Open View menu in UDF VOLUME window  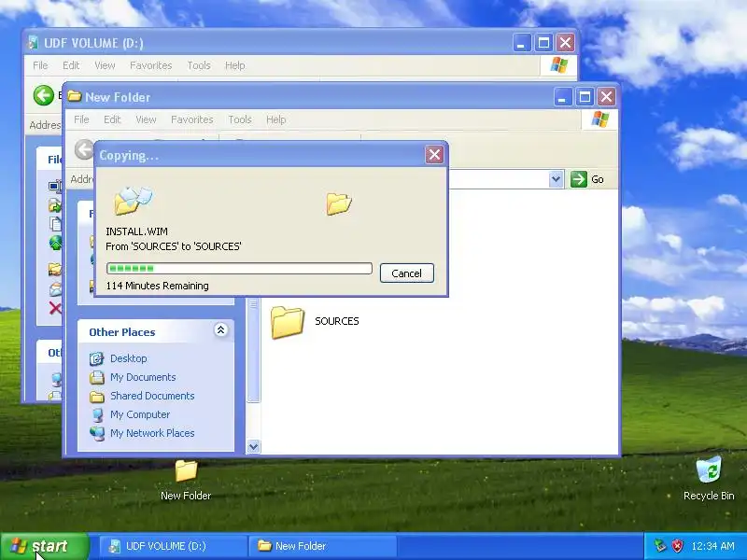(x=105, y=65)
